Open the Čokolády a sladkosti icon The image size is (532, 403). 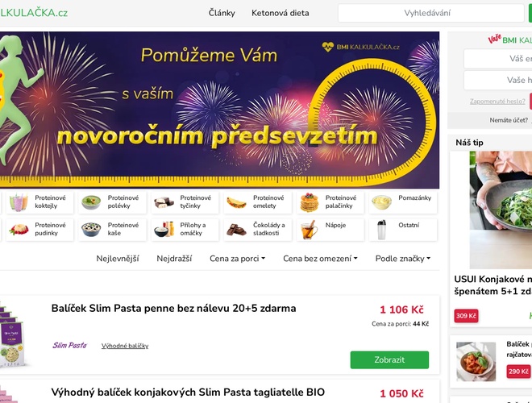236,230
